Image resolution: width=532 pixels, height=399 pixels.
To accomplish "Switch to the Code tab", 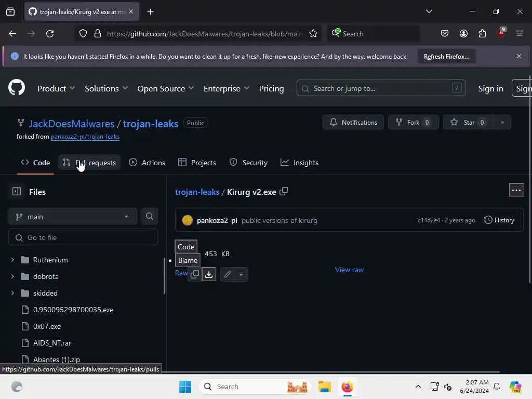I will pos(35,163).
